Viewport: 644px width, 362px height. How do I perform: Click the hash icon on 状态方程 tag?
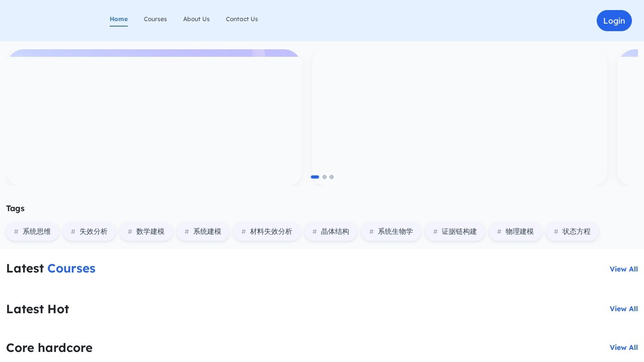[x=556, y=231]
